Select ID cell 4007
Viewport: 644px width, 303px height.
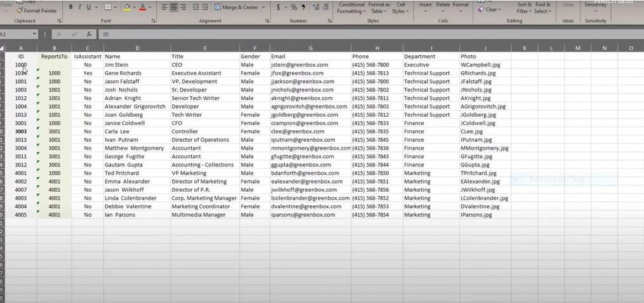21,189
